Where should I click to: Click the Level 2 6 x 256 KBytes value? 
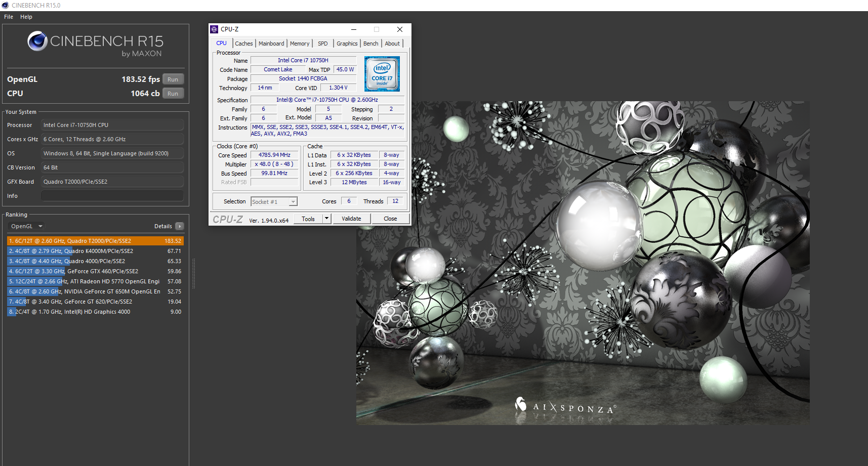click(x=354, y=174)
